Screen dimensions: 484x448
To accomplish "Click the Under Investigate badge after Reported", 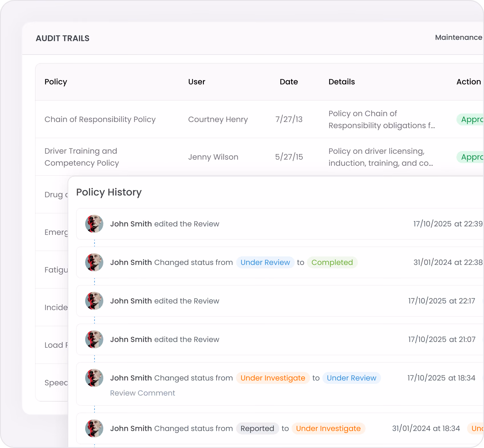I will 328,428.
